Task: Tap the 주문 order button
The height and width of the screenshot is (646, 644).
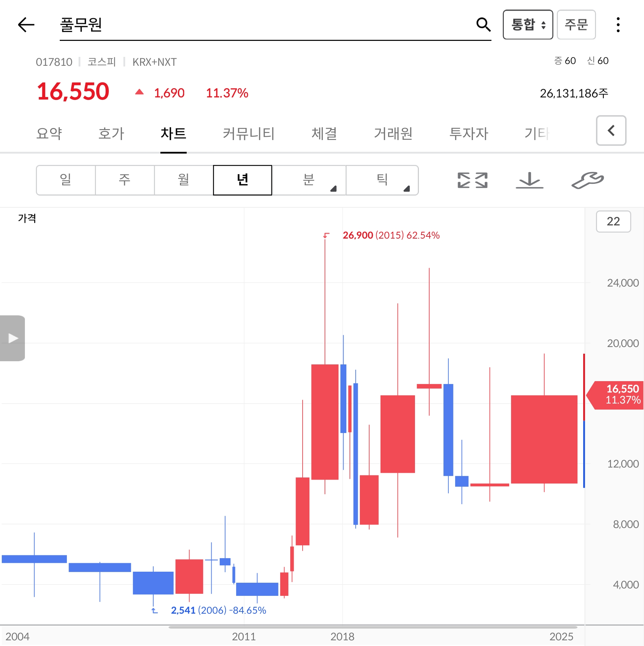Action: click(576, 25)
